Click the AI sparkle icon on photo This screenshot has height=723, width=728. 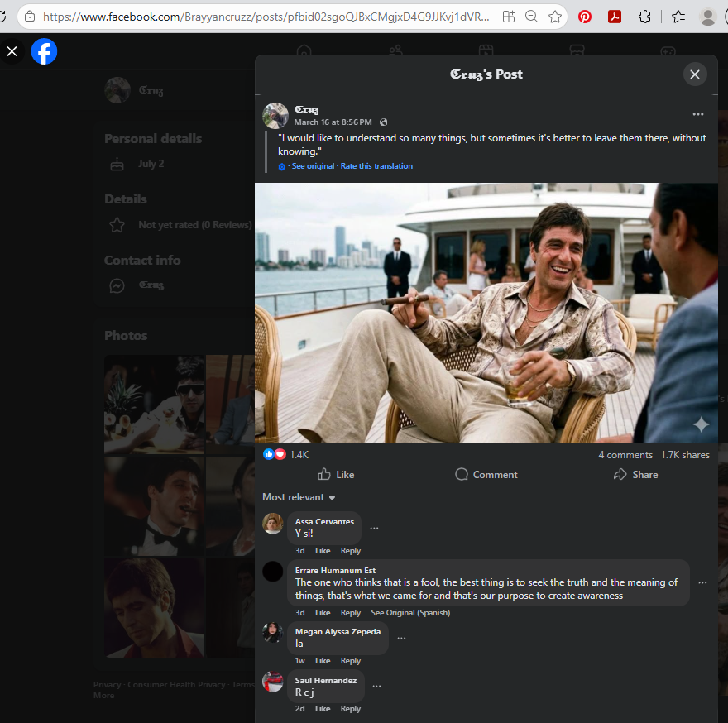click(x=701, y=424)
